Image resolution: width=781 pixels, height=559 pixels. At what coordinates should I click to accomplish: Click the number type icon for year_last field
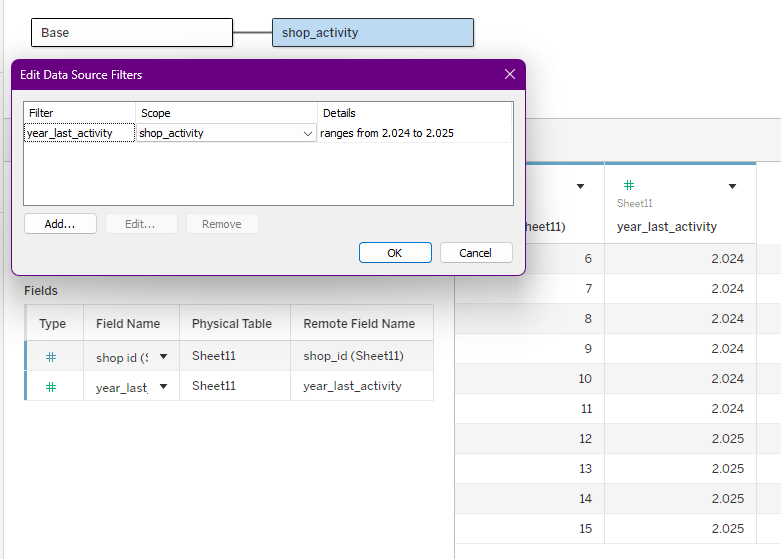pos(51,387)
